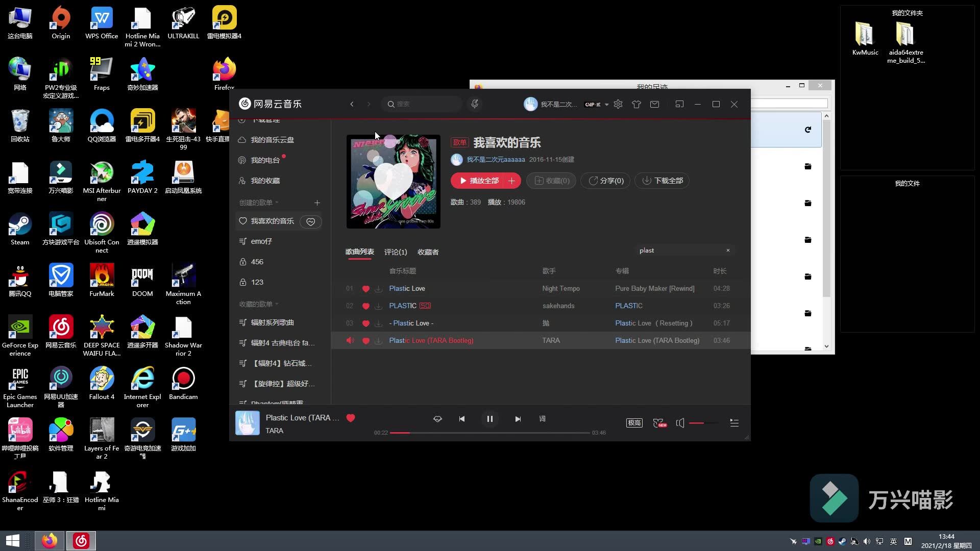Click 下载全部 download all button

click(x=663, y=180)
